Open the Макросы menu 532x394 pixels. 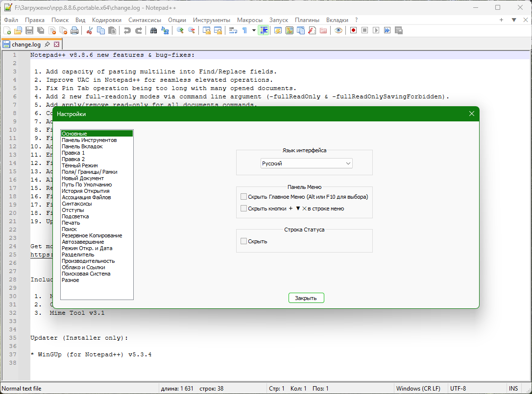pyautogui.click(x=250, y=20)
